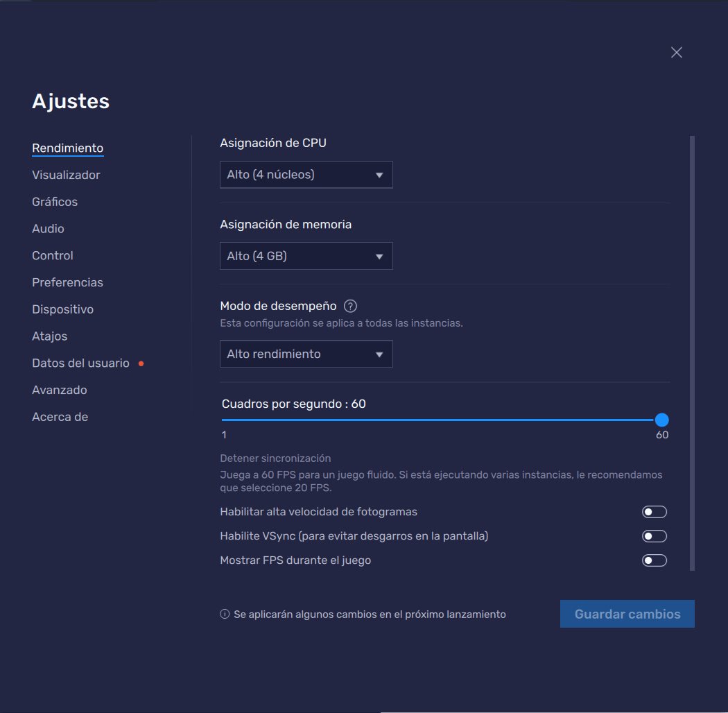Click the Cuadros por segundo : 60 label
Viewport: 728px width, 713px height.
click(294, 404)
